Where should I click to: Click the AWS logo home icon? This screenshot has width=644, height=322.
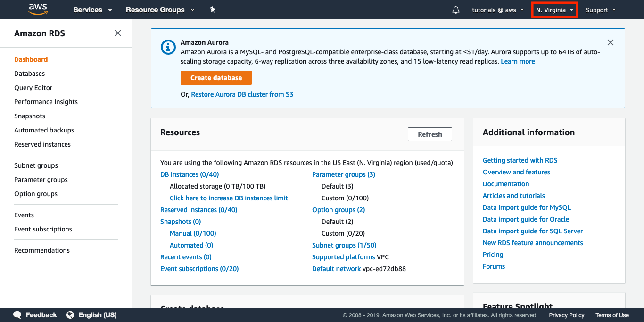(38, 9)
